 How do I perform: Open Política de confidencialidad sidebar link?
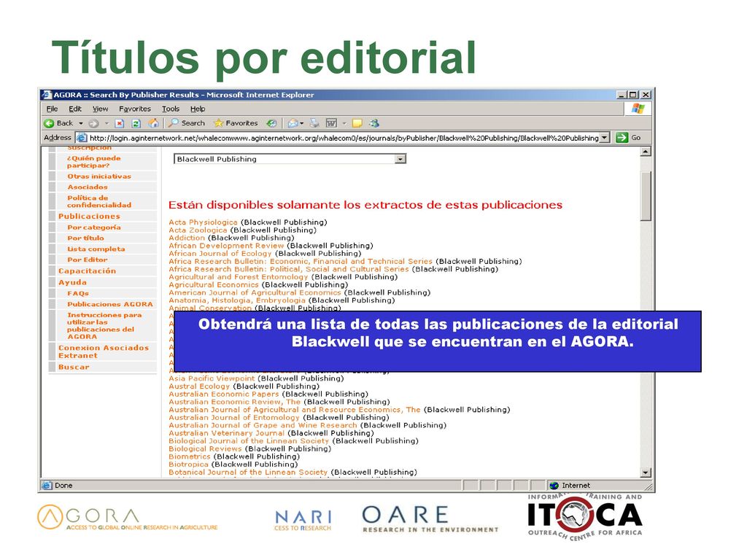(99, 201)
